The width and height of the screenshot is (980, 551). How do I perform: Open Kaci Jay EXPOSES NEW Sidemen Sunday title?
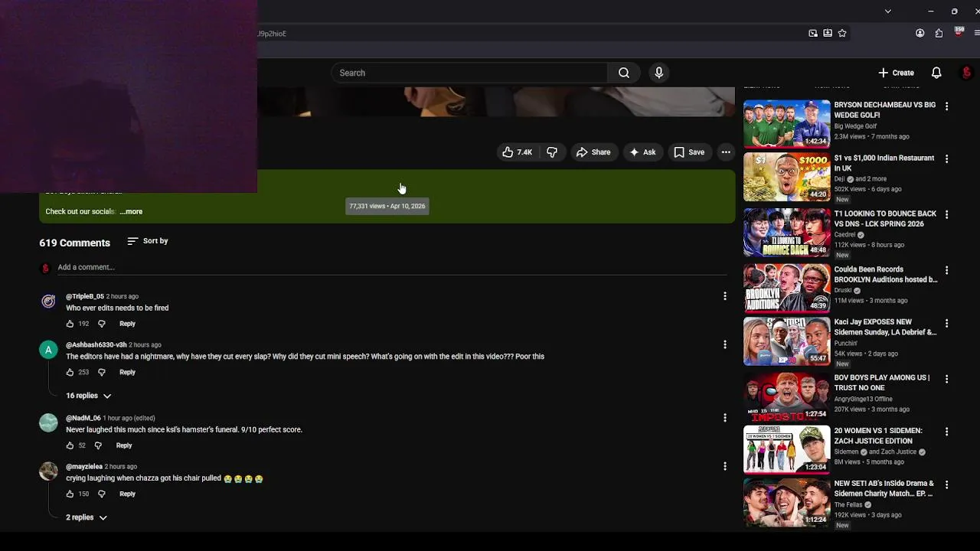point(886,328)
